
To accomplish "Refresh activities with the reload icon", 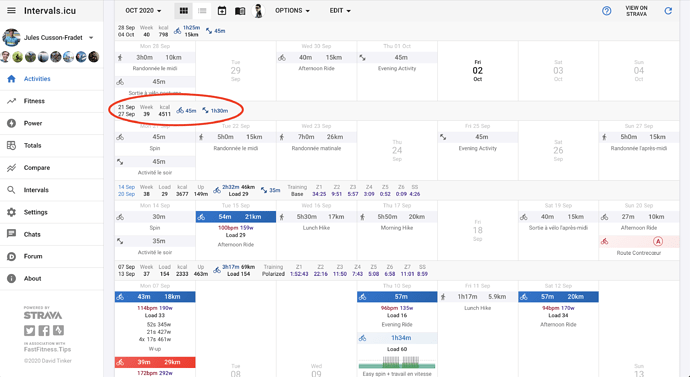I will coord(668,11).
